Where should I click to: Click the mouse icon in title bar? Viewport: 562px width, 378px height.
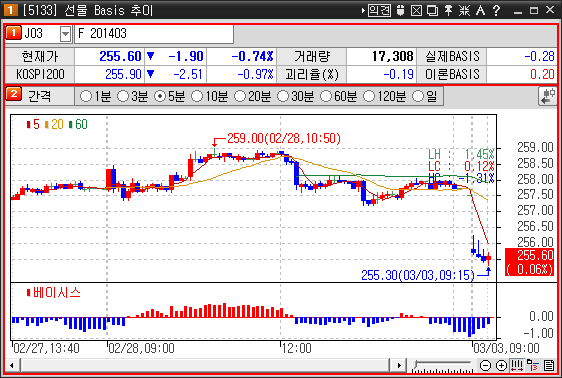coord(400,10)
